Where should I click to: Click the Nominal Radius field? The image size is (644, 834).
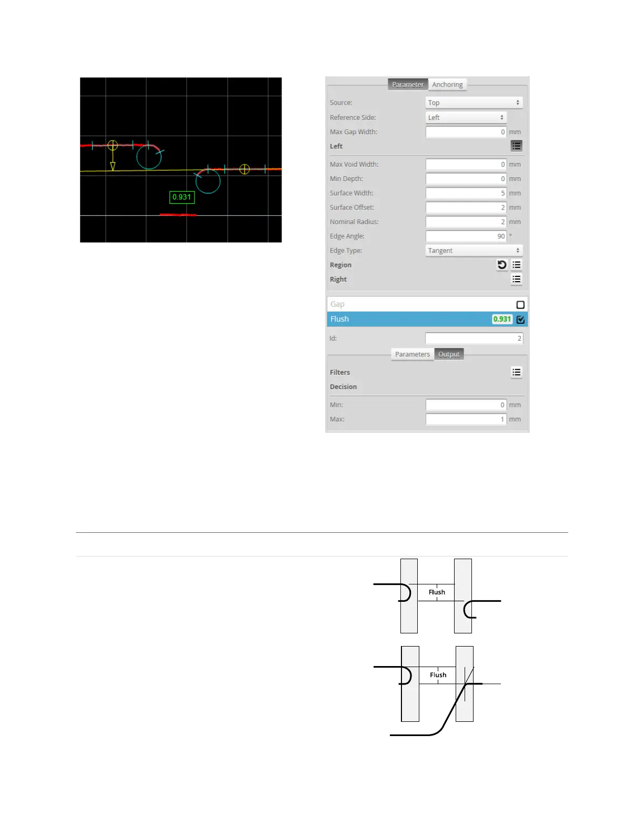pyautogui.click(x=466, y=222)
